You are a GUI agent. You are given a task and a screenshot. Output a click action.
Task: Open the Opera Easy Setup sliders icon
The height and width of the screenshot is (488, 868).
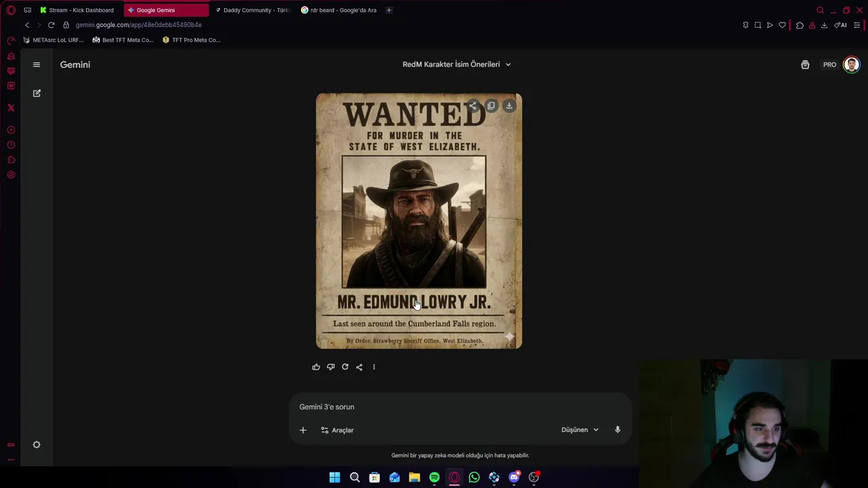coord(856,25)
